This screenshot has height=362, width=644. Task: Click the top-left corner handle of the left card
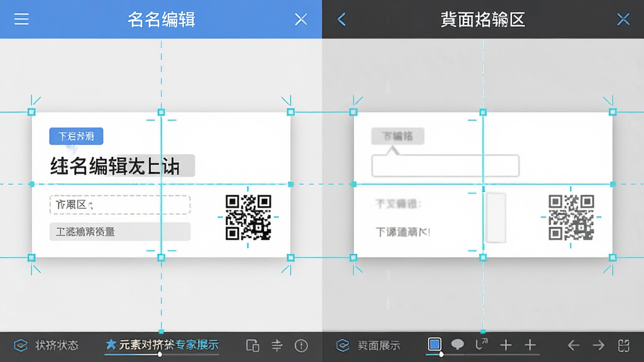pyautogui.click(x=31, y=112)
